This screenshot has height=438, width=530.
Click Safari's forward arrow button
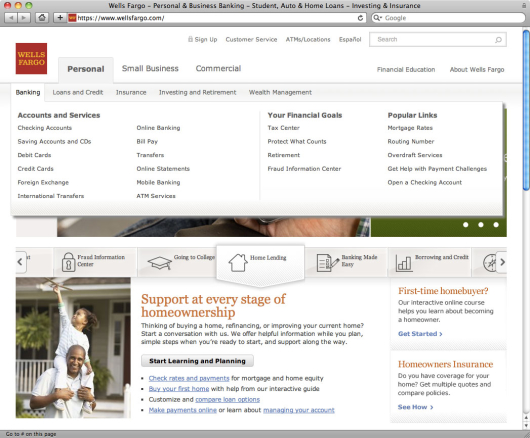(x=24, y=18)
